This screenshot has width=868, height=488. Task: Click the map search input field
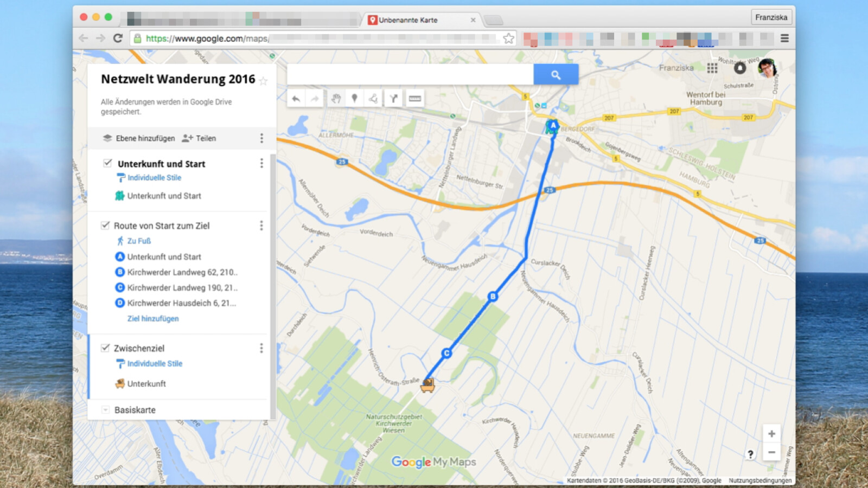tap(410, 75)
